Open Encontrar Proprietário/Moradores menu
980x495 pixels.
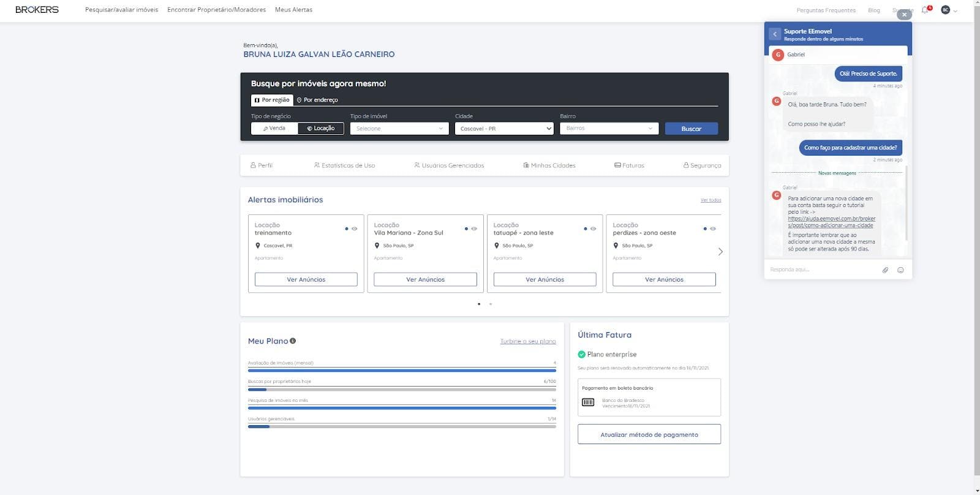pos(216,10)
